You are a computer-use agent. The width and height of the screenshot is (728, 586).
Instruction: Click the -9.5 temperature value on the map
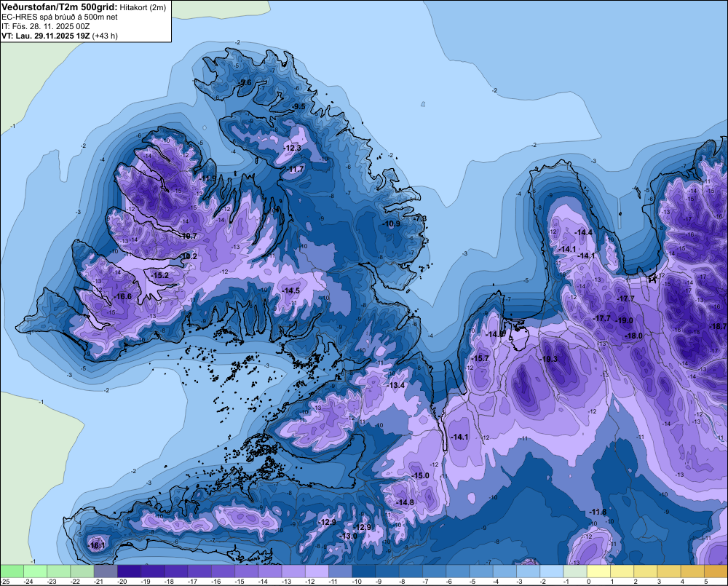click(x=298, y=106)
